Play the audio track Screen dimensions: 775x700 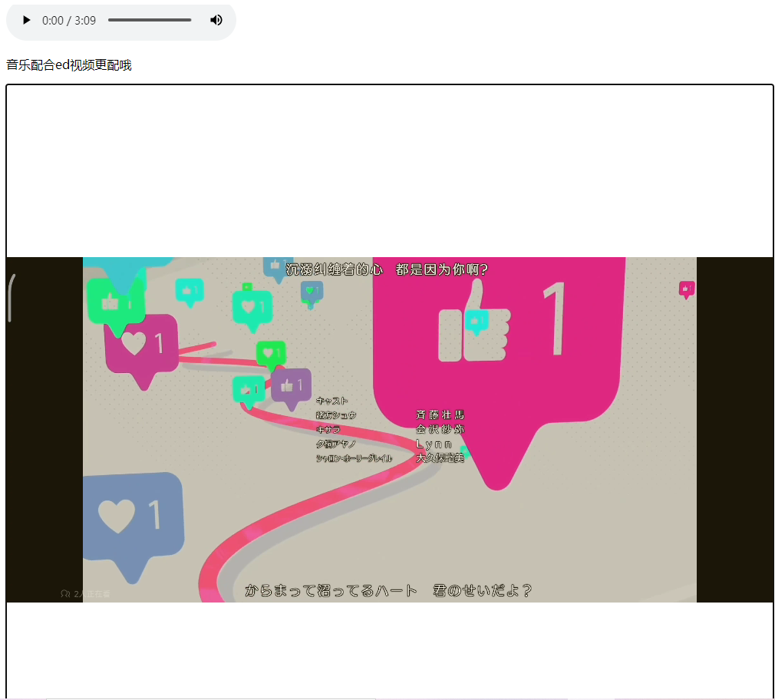point(27,20)
